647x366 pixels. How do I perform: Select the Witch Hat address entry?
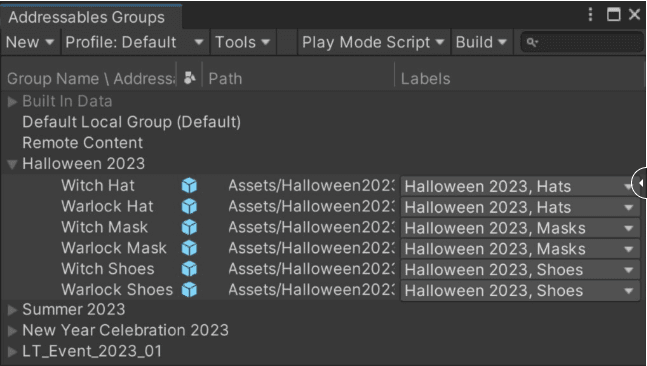[x=98, y=185]
